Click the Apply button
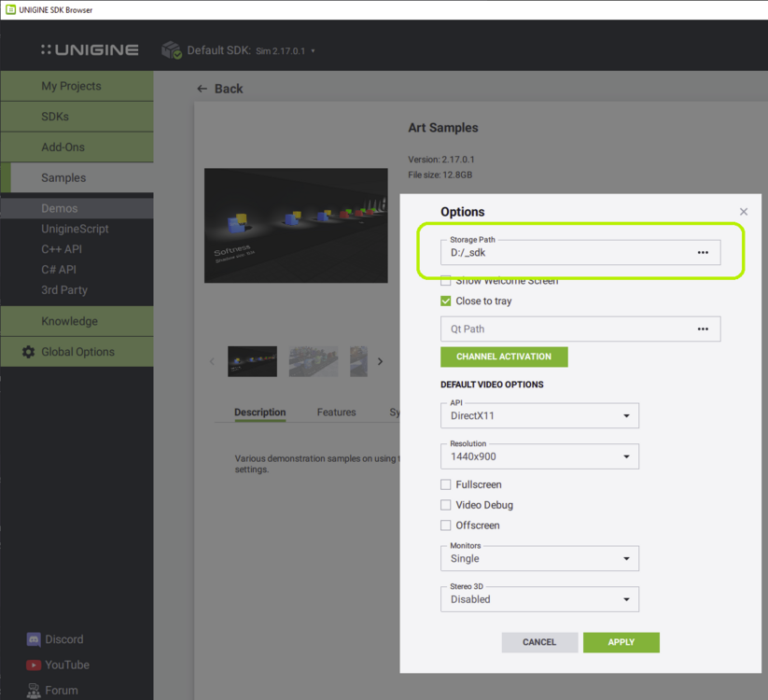The image size is (768, 700). [x=621, y=642]
